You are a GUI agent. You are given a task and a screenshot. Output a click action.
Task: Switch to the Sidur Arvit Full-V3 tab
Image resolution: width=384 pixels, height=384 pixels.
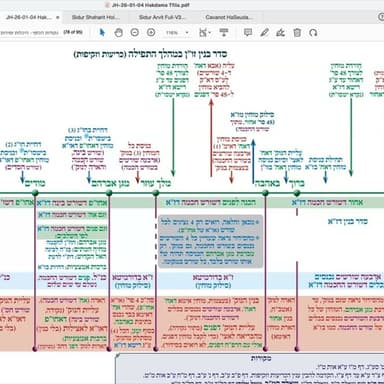point(162,17)
